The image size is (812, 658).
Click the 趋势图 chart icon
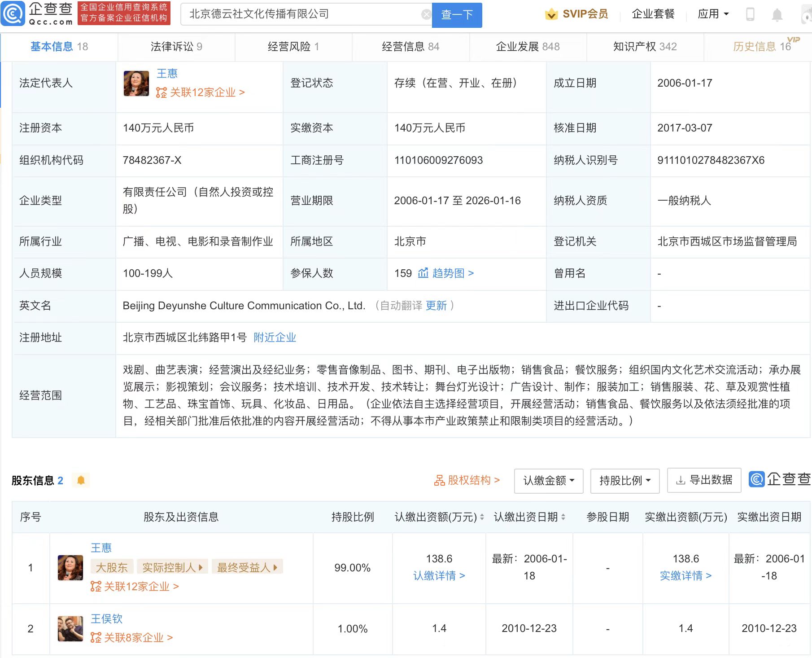423,273
